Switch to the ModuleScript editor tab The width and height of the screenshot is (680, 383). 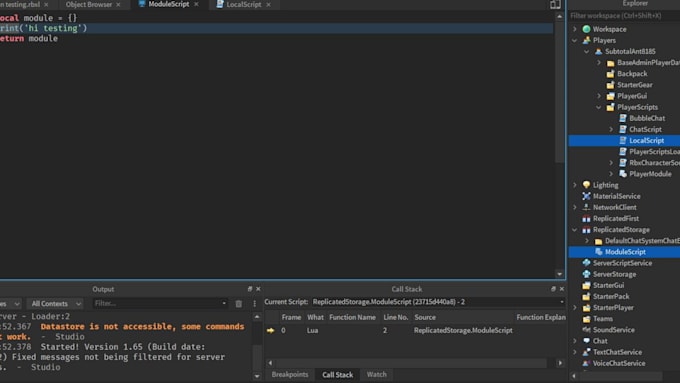[169, 4]
